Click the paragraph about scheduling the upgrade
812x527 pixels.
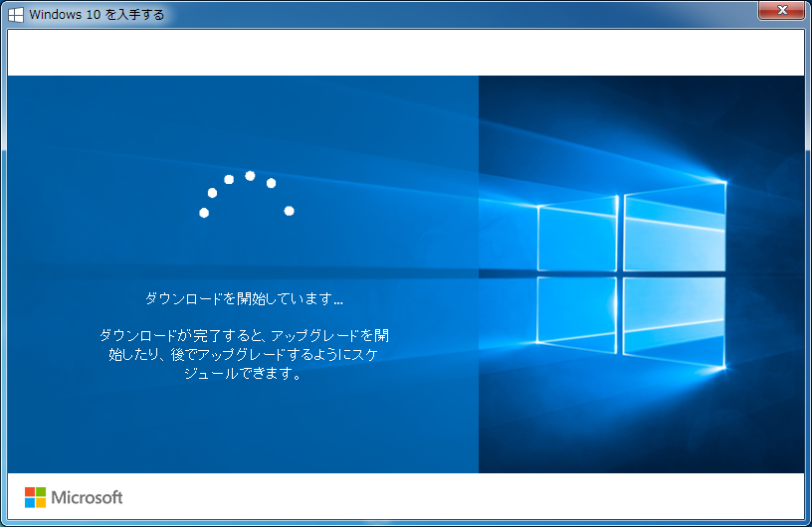[x=244, y=355]
